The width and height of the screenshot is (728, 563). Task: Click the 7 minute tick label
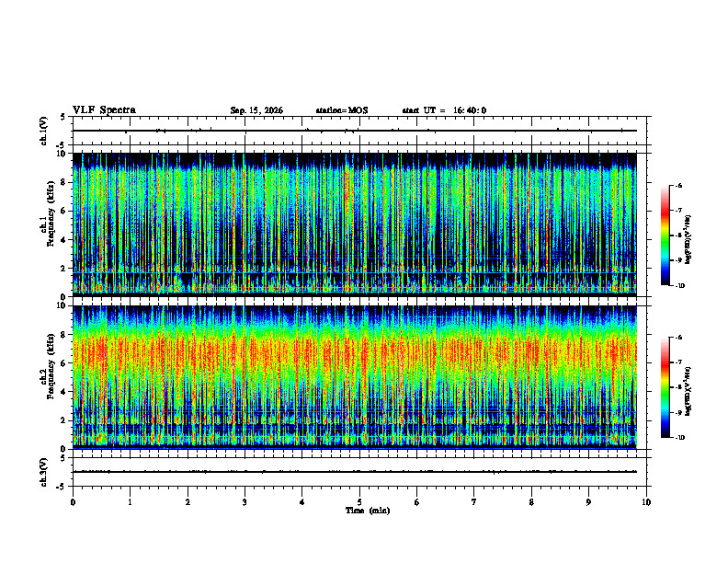[474, 502]
